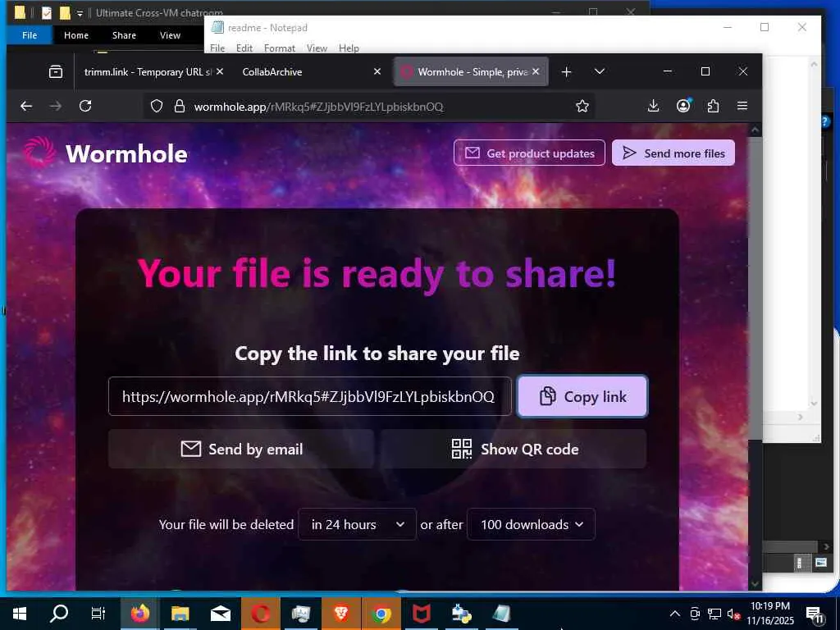Image resolution: width=840 pixels, height=630 pixels.
Task: Open the Firefox extensions puzzle icon
Action: (x=713, y=106)
